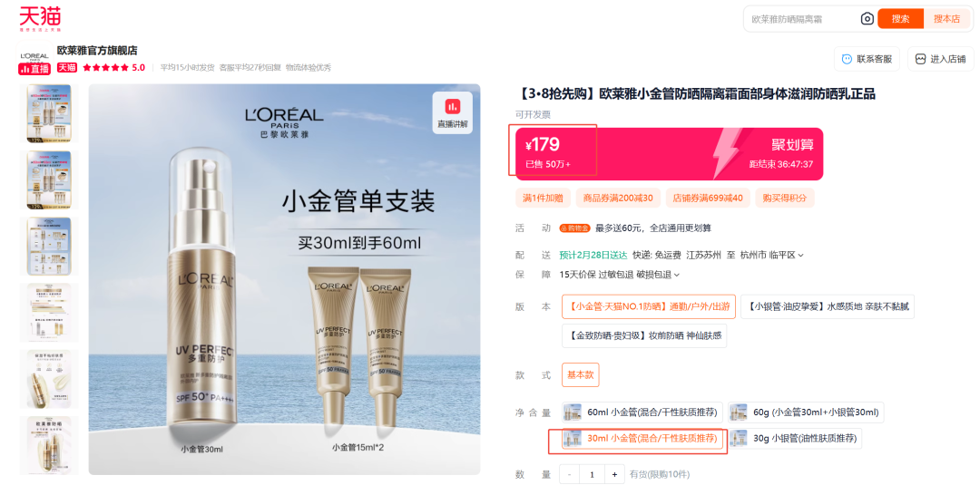Click 15天价保 过敏包退 破损包退 text
This screenshot has height=485, width=980.
[x=615, y=275]
